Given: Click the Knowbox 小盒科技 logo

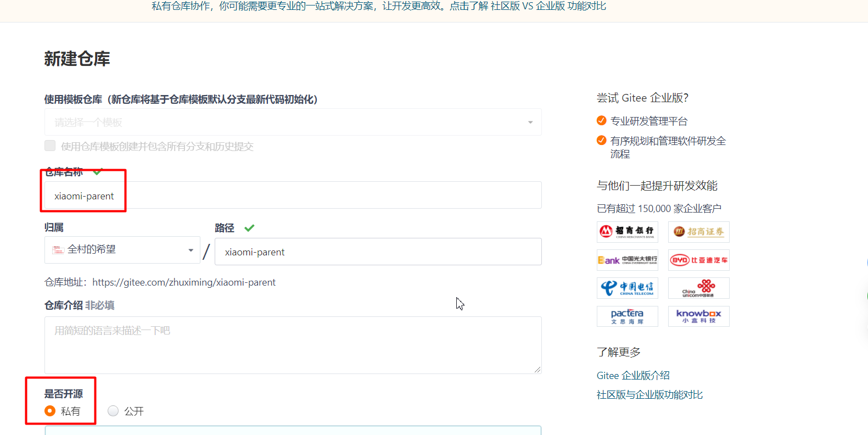Looking at the screenshot, I should pos(698,316).
